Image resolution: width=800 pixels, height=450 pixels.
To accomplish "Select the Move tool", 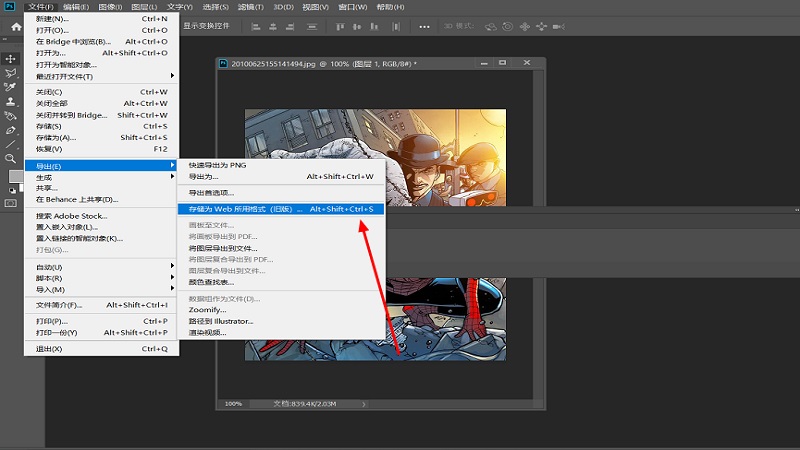I will 10,59.
